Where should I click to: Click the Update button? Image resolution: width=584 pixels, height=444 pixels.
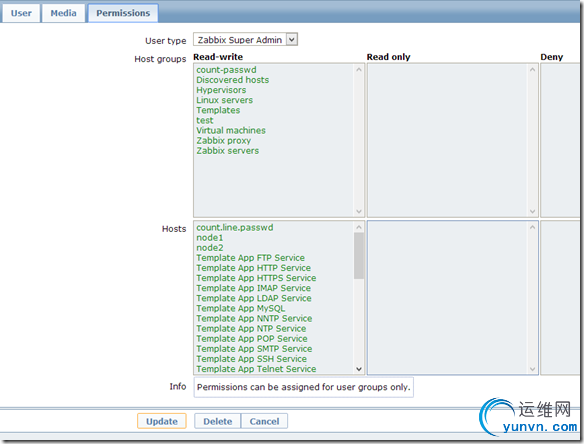coord(162,421)
